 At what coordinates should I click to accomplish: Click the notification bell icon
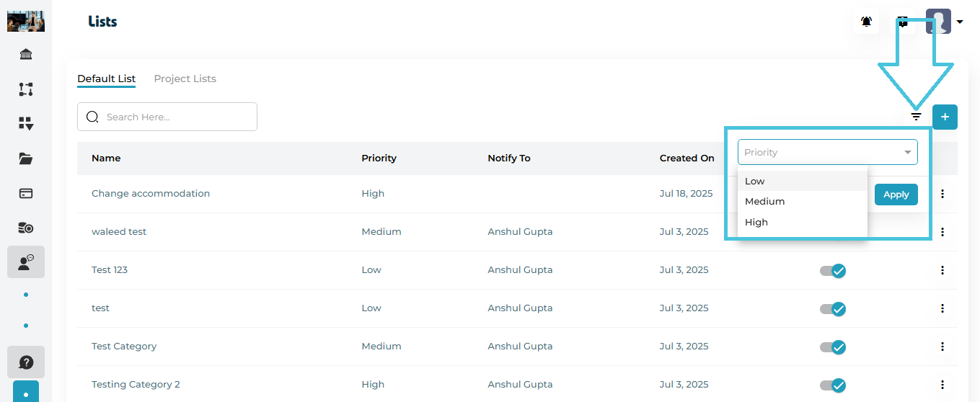tap(866, 22)
